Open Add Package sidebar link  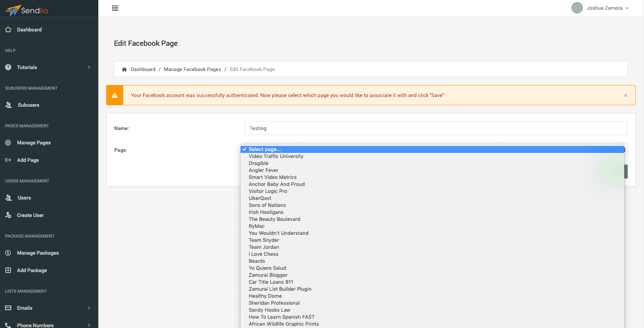(32, 270)
